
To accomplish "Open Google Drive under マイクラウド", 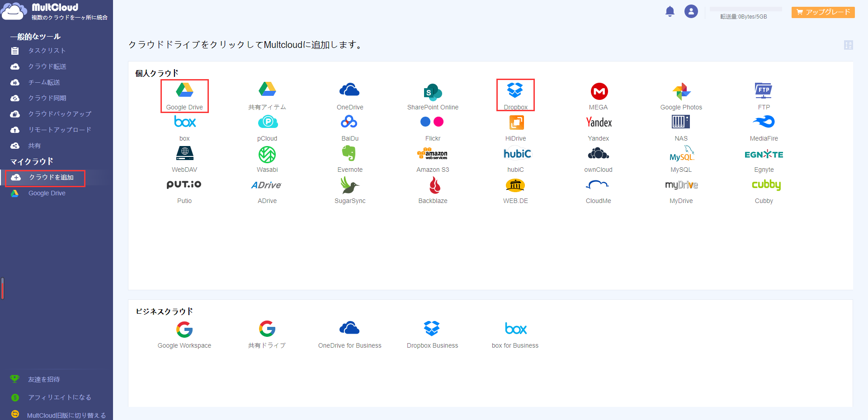I will [47, 193].
